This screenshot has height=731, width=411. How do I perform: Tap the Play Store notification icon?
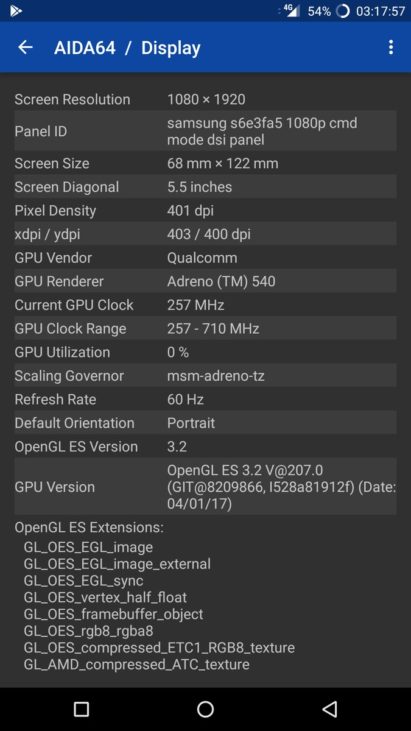coord(15,11)
